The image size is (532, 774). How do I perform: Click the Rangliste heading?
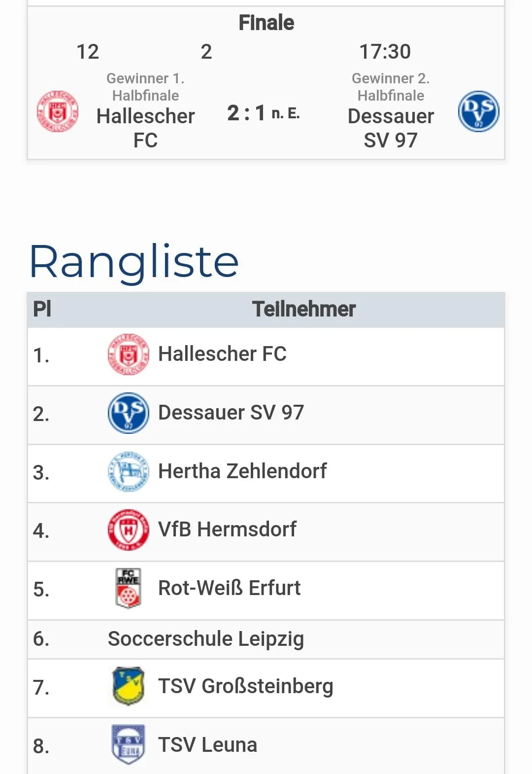coord(134,261)
